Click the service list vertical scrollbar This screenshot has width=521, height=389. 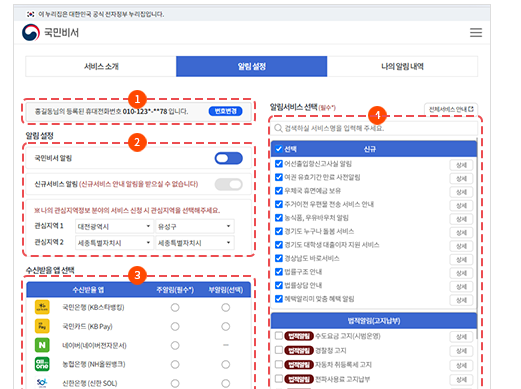coord(478,238)
